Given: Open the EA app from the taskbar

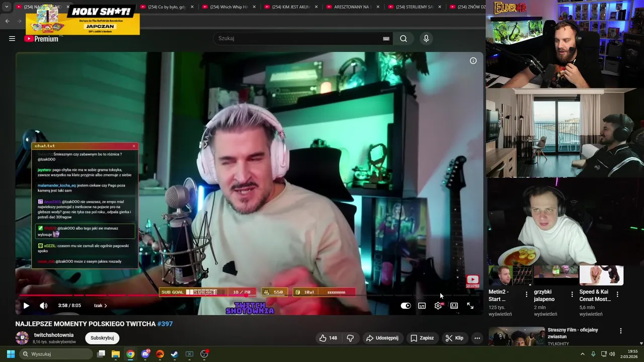Looking at the screenshot, I should [x=160, y=354].
